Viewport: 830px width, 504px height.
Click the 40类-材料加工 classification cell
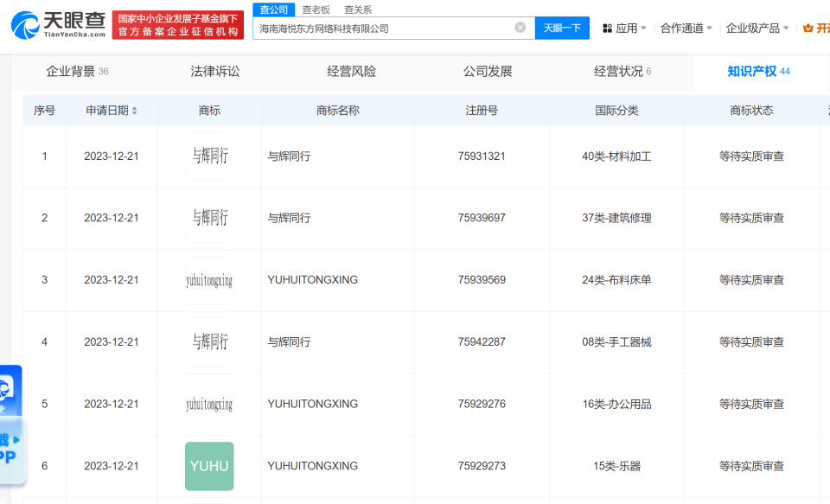click(616, 156)
